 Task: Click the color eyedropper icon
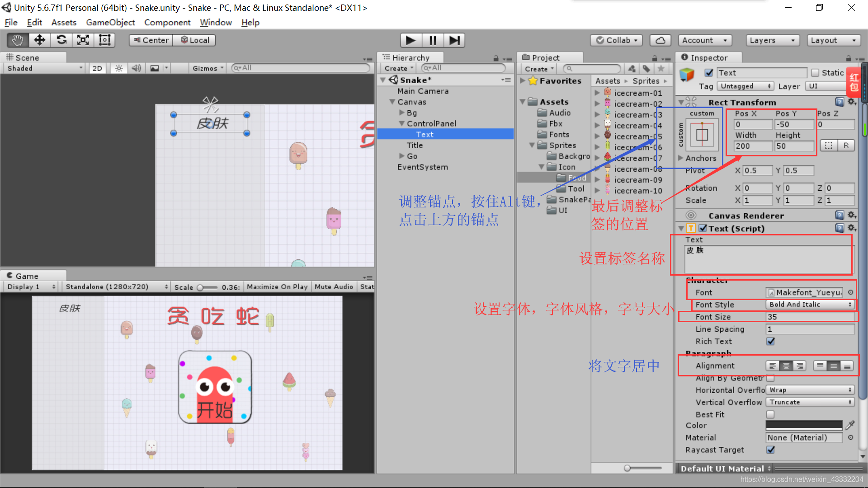coord(850,425)
